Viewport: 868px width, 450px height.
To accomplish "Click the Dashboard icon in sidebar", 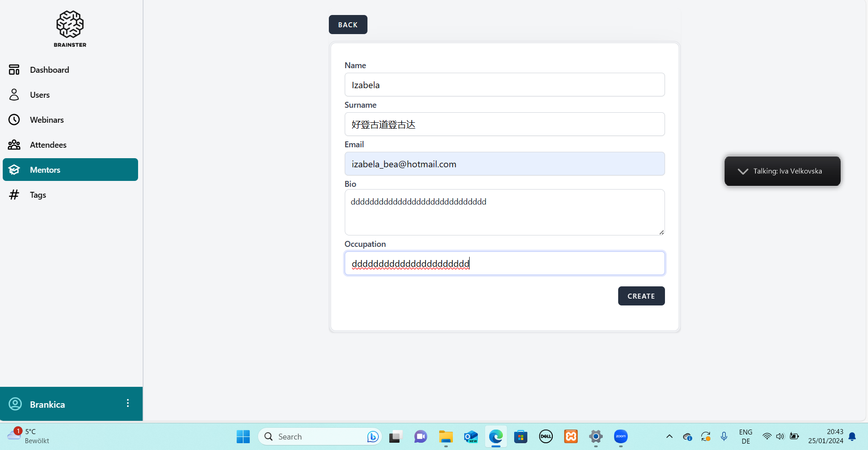I will (x=14, y=70).
